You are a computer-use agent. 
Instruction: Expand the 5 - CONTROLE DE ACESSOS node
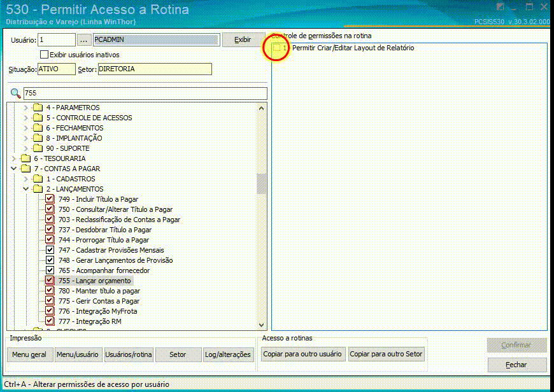[26, 118]
